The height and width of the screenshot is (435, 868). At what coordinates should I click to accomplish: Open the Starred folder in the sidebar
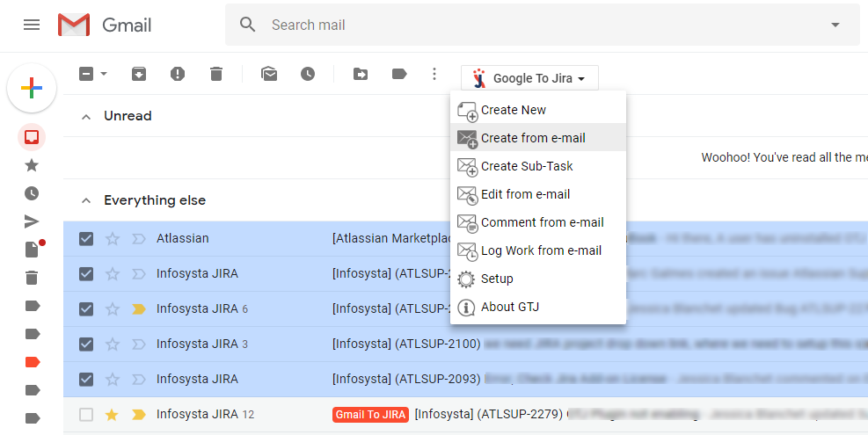pos(32,165)
